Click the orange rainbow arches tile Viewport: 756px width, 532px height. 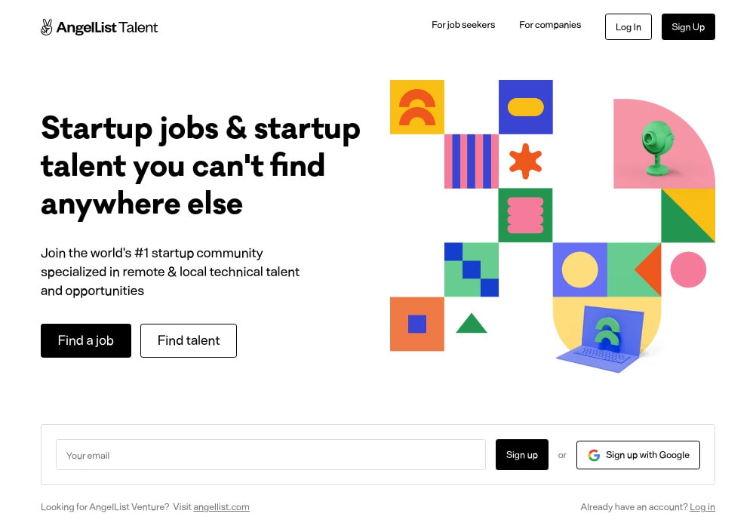pos(416,107)
